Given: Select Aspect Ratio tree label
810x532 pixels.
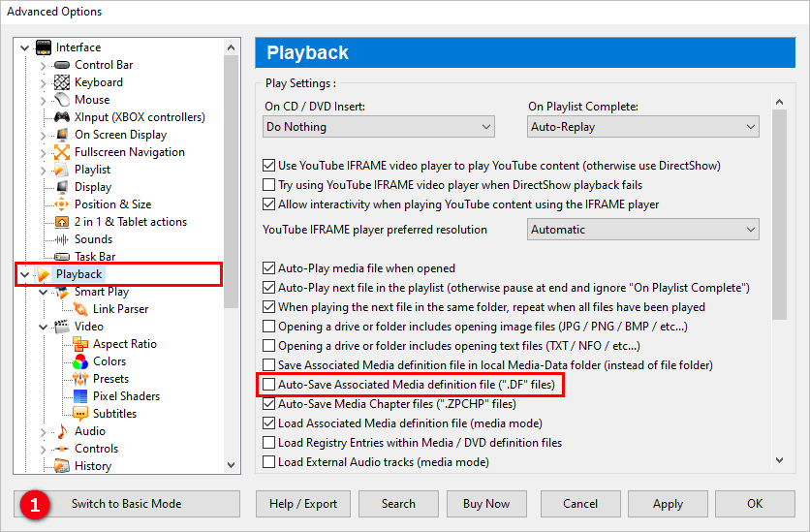Looking at the screenshot, I should pos(124,344).
